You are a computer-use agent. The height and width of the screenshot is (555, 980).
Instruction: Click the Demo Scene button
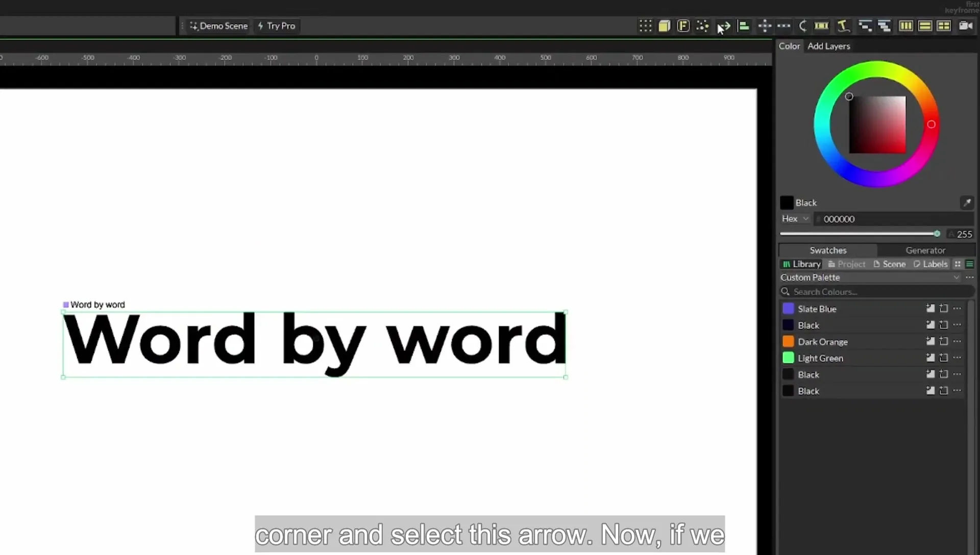tap(218, 26)
